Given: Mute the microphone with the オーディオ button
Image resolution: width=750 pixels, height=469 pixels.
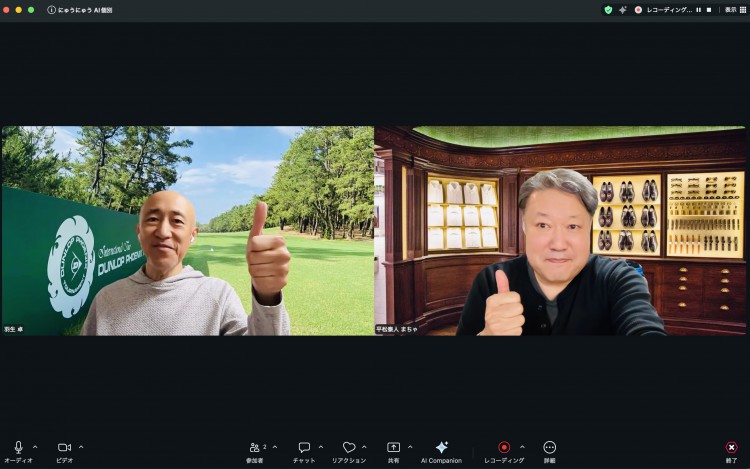Looking at the screenshot, I should pyautogui.click(x=18, y=448).
